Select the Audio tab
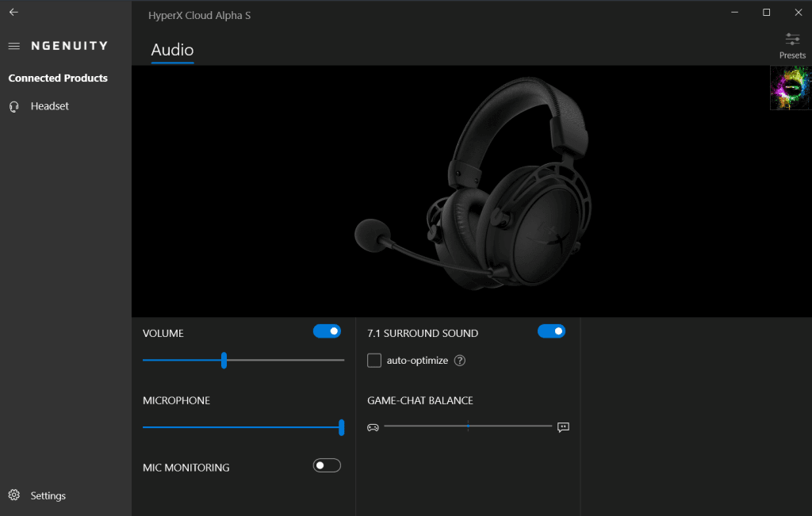The image size is (812, 516). pyautogui.click(x=172, y=50)
